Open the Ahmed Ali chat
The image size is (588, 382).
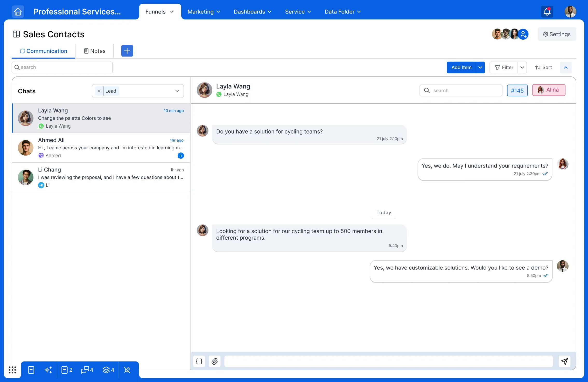pos(101,148)
